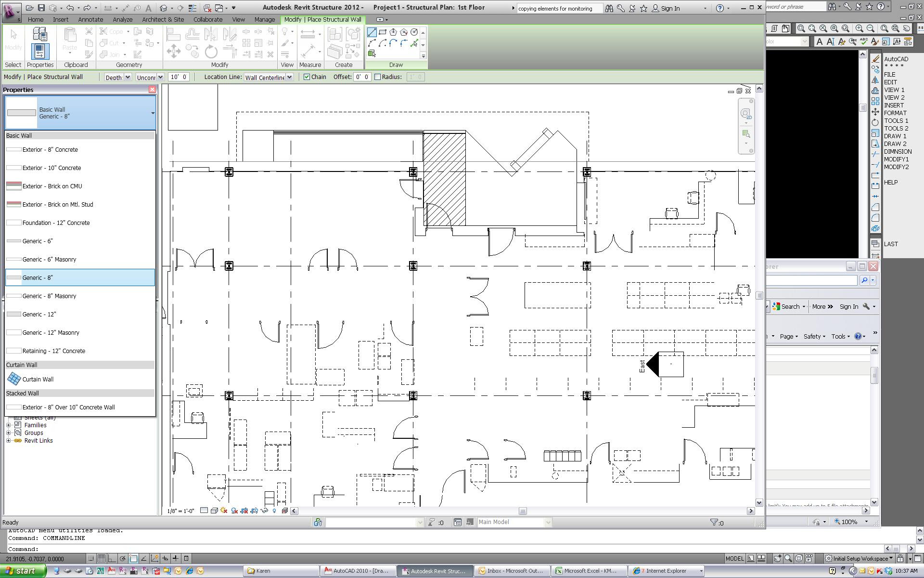Open the Analyze ribbon tab
924x578 pixels.
tap(123, 20)
